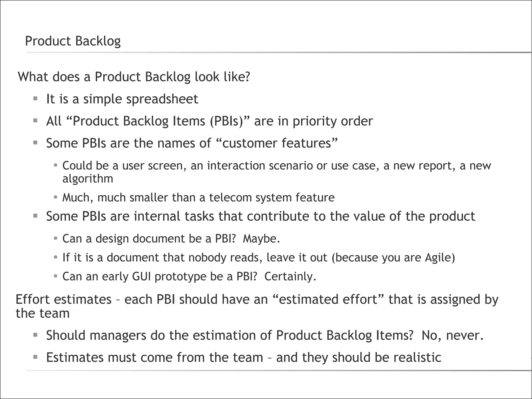Click the "Product Backlog" slide title
This screenshot has height=399, width=532.
click(x=73, y=41)
